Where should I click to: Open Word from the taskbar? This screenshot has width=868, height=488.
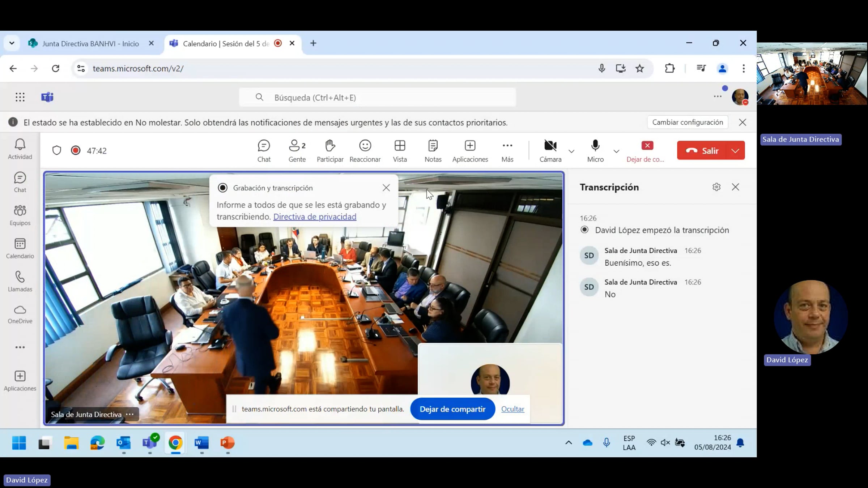tap(201, 443)
